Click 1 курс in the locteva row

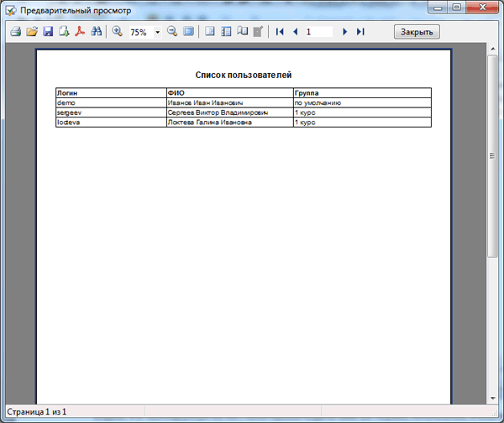(362, 123)
